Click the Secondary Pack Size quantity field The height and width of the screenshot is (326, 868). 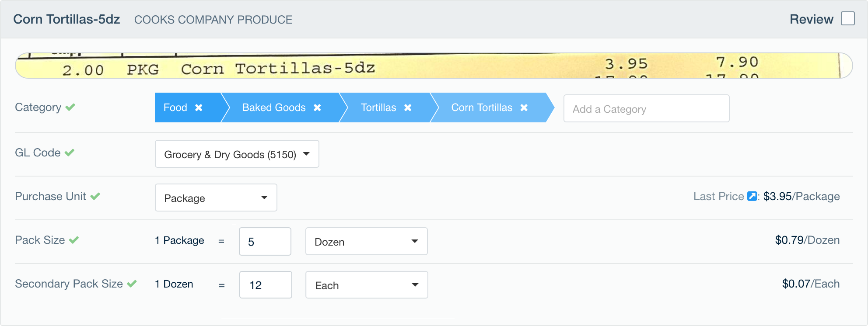(265, 285)
